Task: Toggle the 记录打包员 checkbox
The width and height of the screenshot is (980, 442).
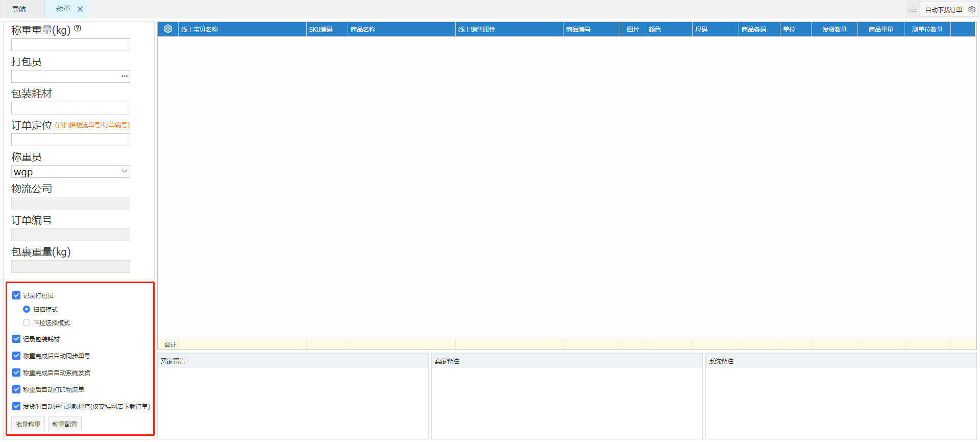Action: [x=16, y=295]
